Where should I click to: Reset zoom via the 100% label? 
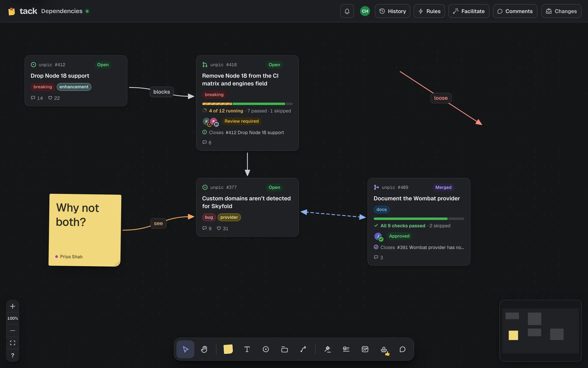click(12, 318)
